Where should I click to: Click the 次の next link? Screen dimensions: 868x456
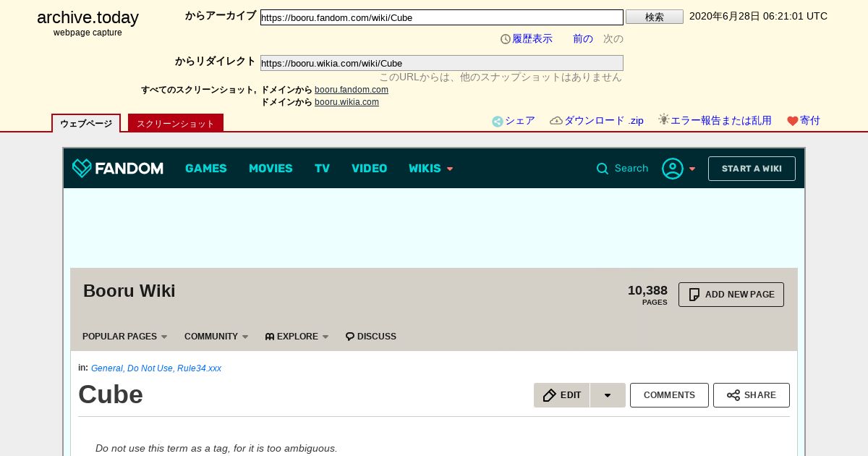613,39
